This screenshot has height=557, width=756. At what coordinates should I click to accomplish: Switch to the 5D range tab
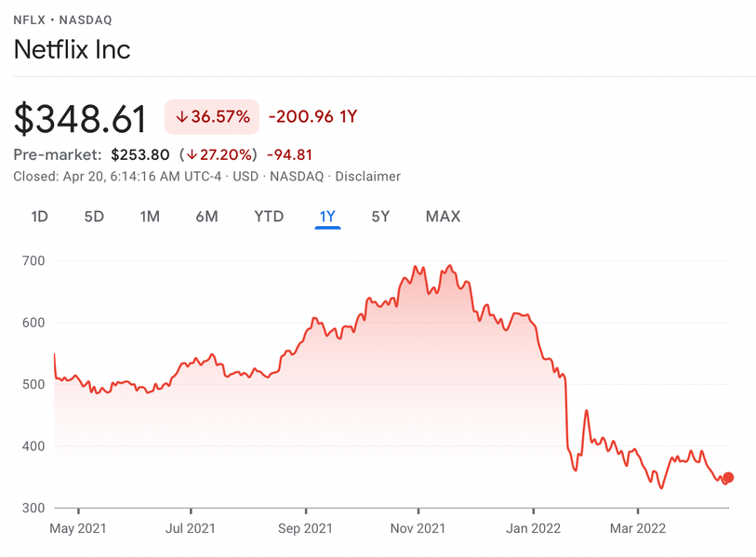(x=94, y=217)
